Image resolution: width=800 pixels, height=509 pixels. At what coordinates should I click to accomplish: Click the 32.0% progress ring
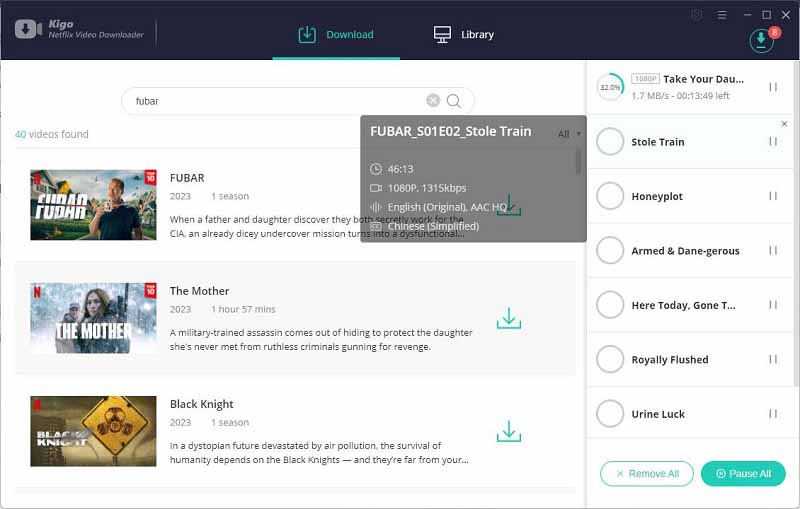(610, 87)
